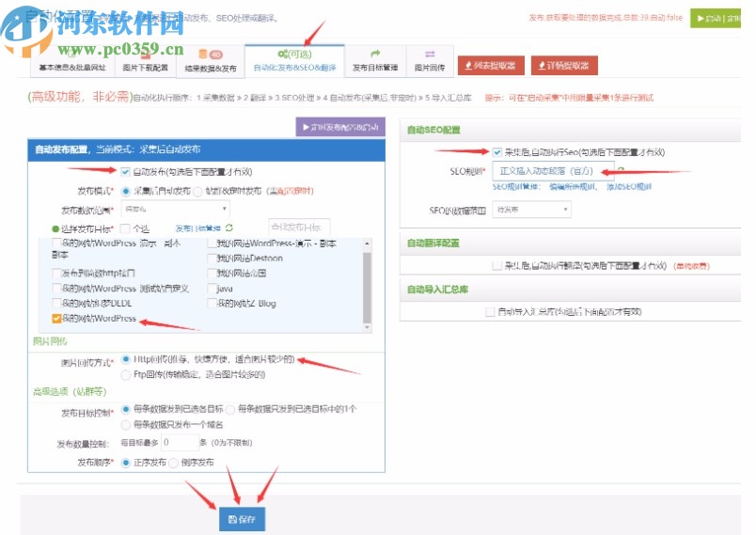756x535 pixels.
Task: Click upload icon in 列表提取器 button
Action: [467, 66]
